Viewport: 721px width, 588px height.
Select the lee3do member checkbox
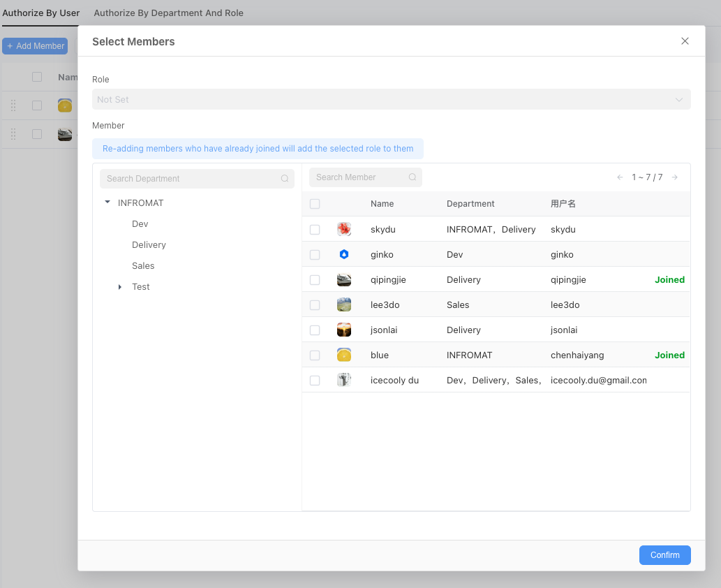pyautogui.click(x=315, y=305)
